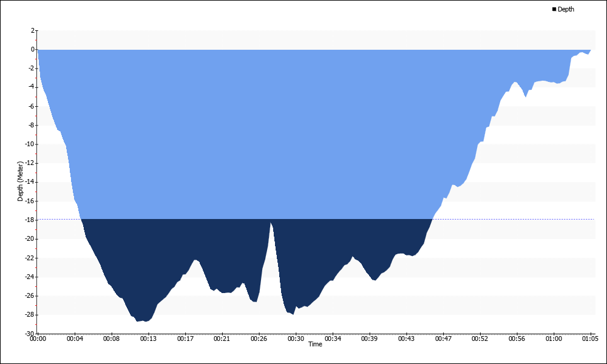Click the -12 depth axis label
This screenshot has height=364, width=607.
(x=30, y=163)
